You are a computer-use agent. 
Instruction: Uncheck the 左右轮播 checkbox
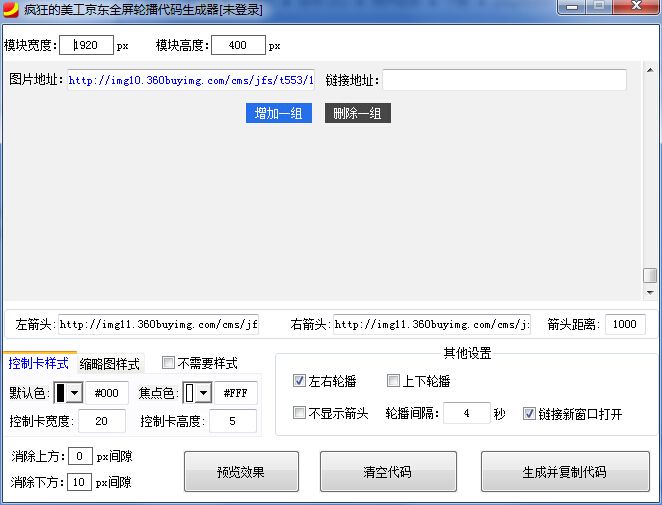[299, 381]
